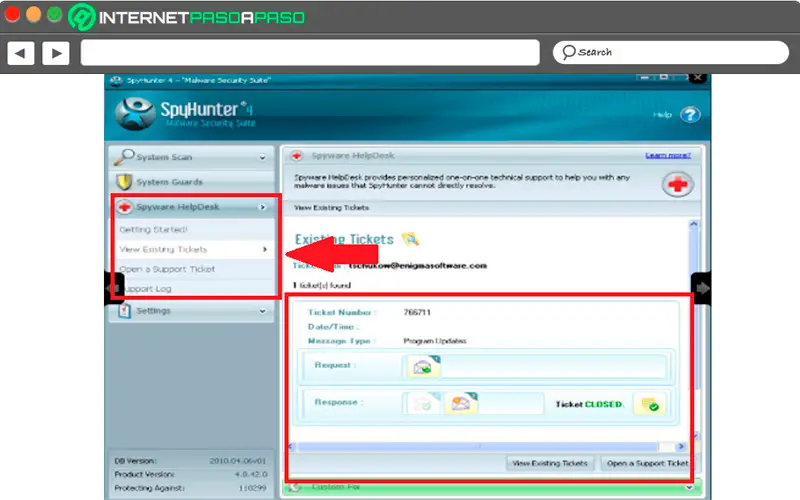Open the first Response message icon
The height and width of the screenshot is (500, 800).
tap(423, 404)
